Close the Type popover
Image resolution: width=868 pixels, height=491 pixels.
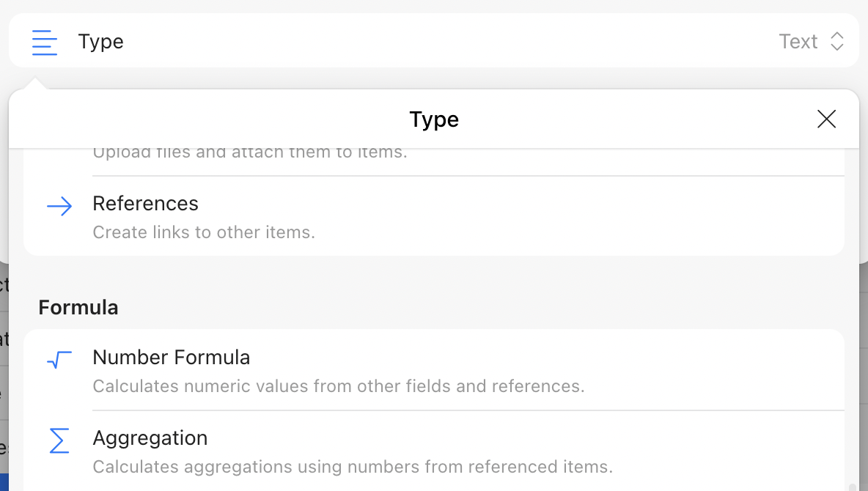(x=826, y=119)
